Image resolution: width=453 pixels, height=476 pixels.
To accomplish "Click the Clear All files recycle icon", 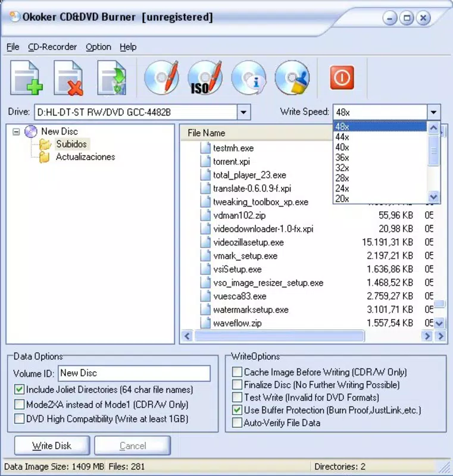I will pyautogui.click(x=112, y=78).
